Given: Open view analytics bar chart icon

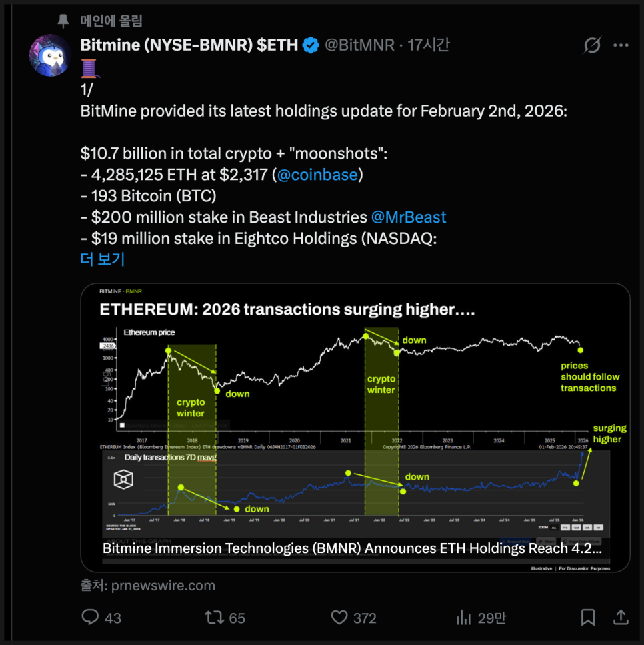Looking at the screenshot, I should click(x=464, y=617).
